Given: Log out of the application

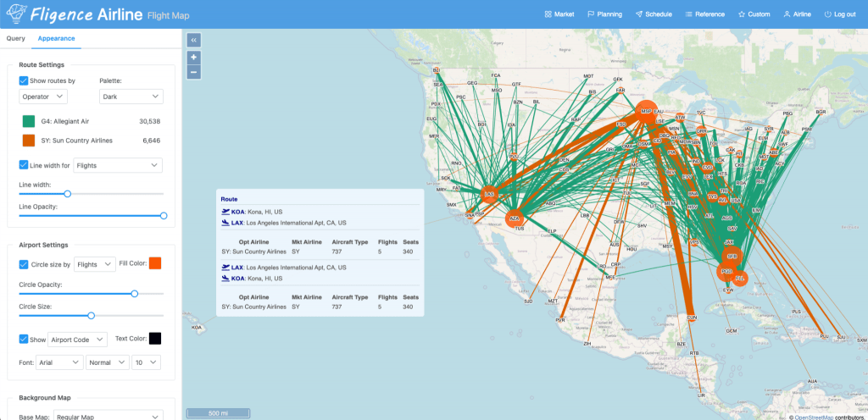Looking at the screenshot, I should (839, 14).
